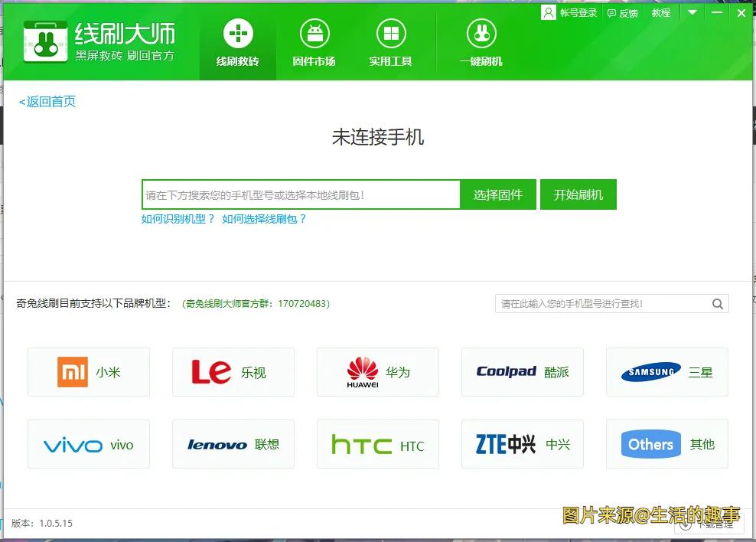The width and height of the screenshot is (756, 542).
Task: Open the 反馈 feedback icon
Action: pos(612,13)
